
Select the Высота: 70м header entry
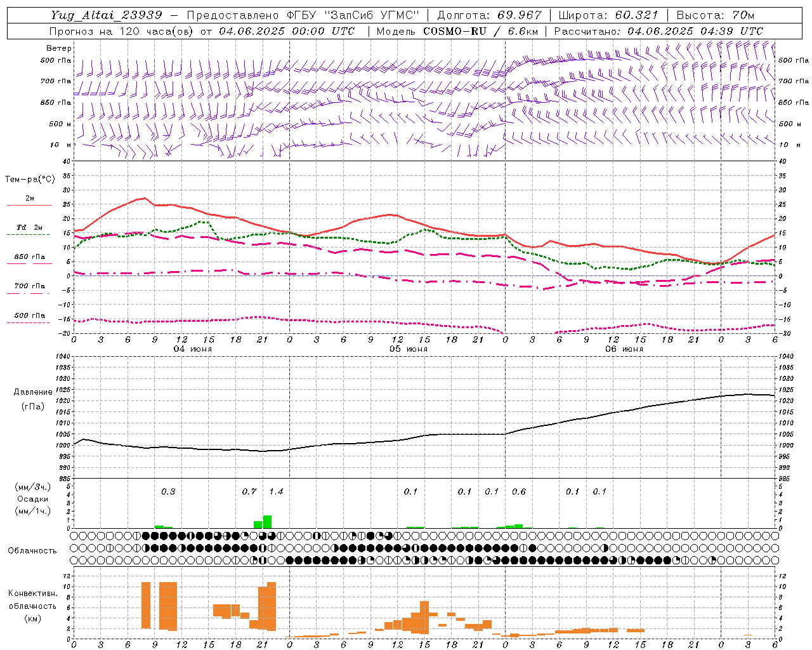click(x=716, y=15)
